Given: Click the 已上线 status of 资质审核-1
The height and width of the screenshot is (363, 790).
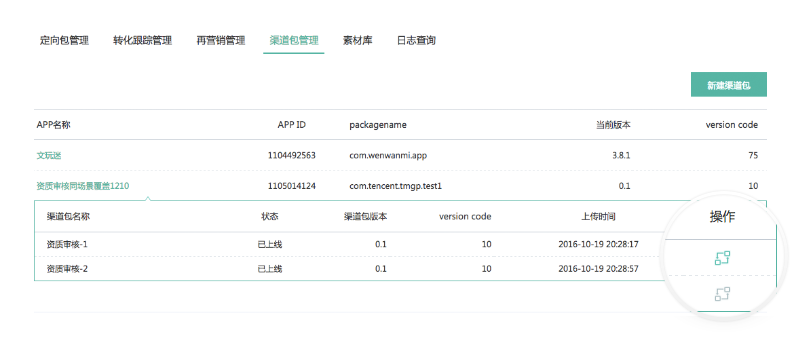Looking at the screenshot, I should [x=270, y=245].
